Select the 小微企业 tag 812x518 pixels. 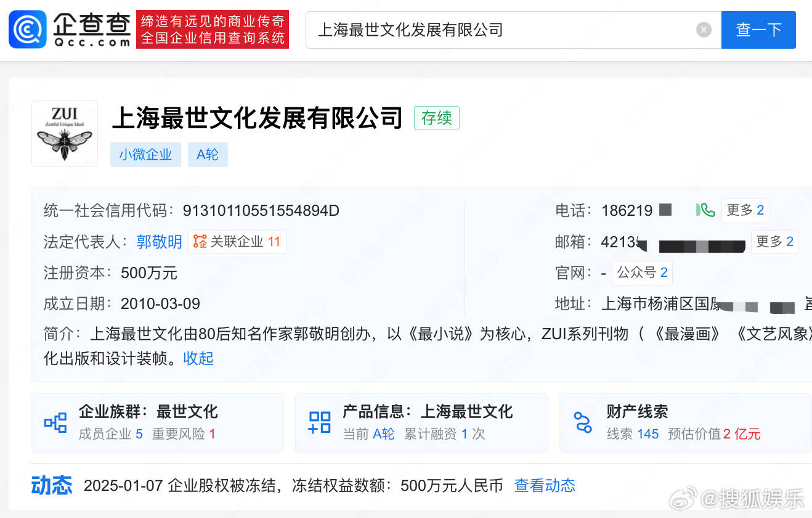[x=145, y=155]
